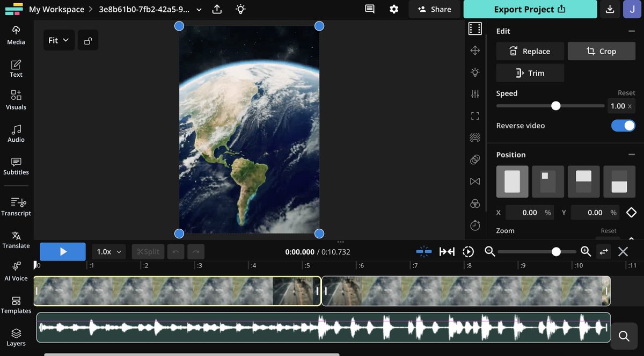
Task: Click the Speed value field 1.00
Action: point(621,106)
